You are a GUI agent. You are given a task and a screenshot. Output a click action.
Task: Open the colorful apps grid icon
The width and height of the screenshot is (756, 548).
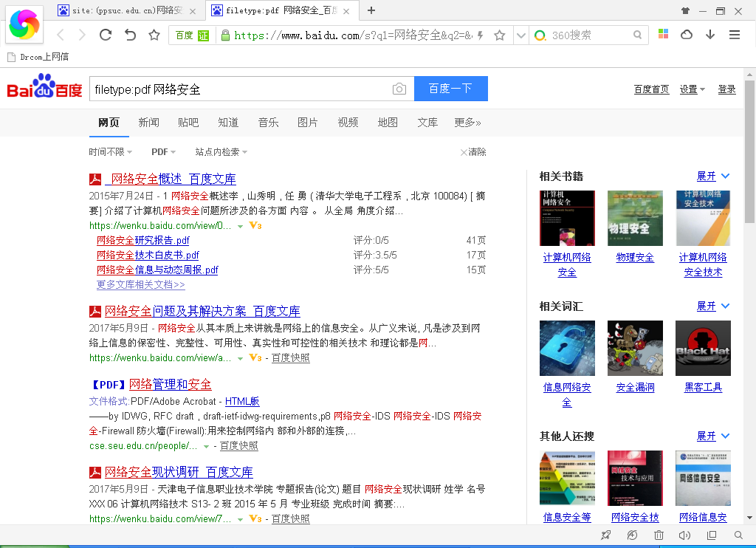coord(664,34)
